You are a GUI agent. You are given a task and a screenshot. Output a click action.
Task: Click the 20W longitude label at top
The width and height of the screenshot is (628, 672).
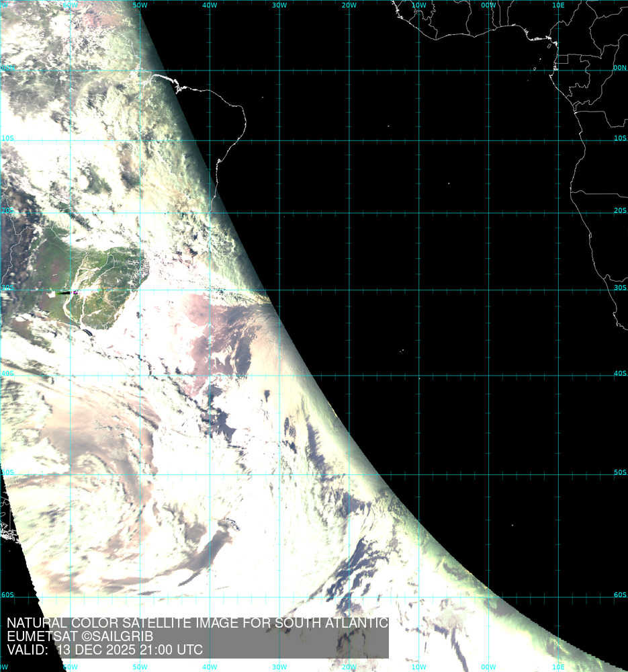click(x=349, y=5)
